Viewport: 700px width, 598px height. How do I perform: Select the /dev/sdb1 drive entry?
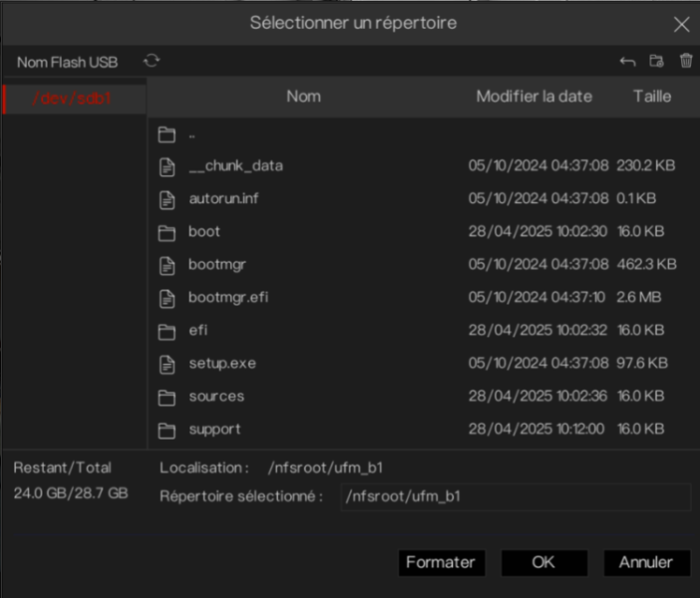pyautogui.click(x=75, y=99)
